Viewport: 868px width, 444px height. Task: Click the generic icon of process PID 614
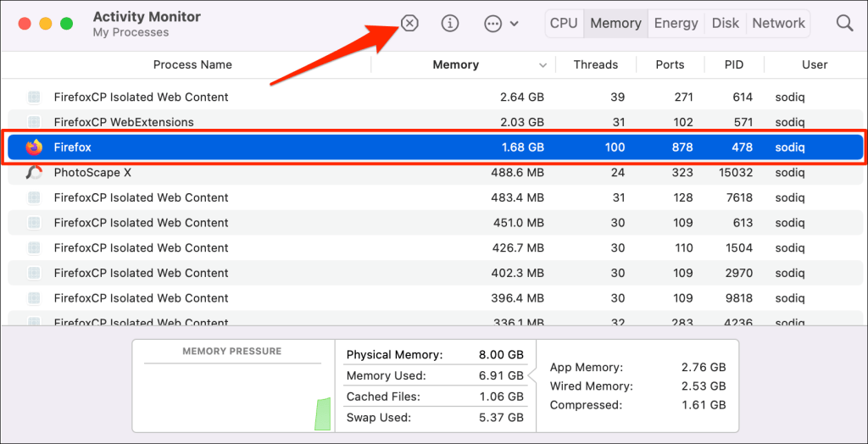(34, 97)
